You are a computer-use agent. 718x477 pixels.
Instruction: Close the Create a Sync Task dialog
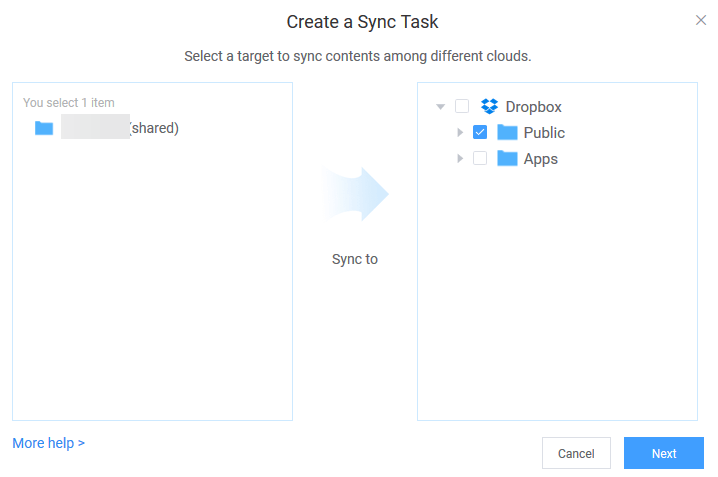coord(701,20)
